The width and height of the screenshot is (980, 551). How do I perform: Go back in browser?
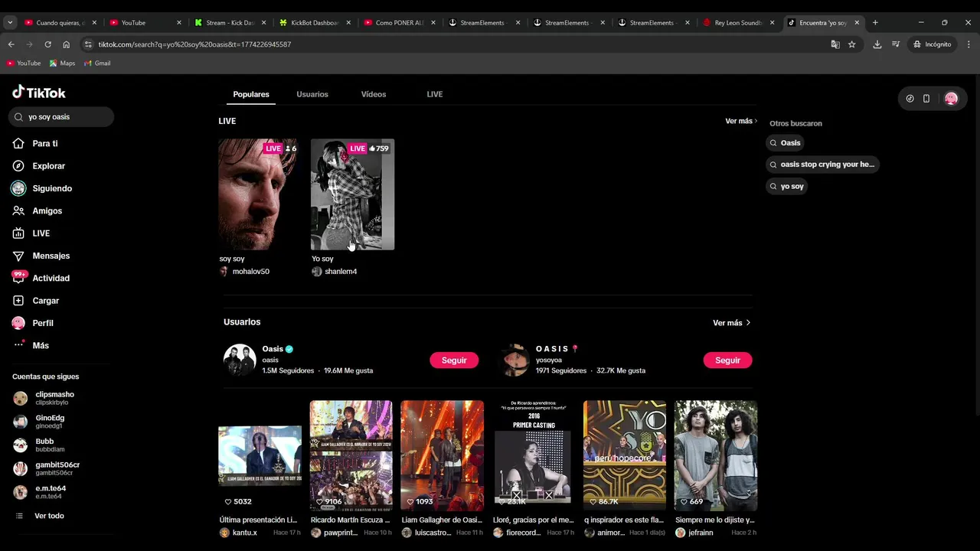point(11,44)
